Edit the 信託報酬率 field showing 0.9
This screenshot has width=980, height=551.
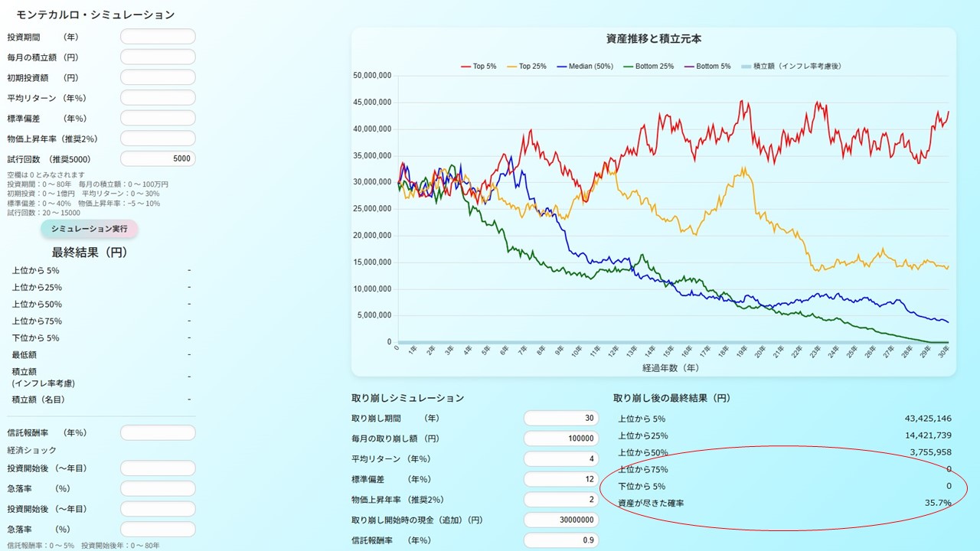[560, 540]
